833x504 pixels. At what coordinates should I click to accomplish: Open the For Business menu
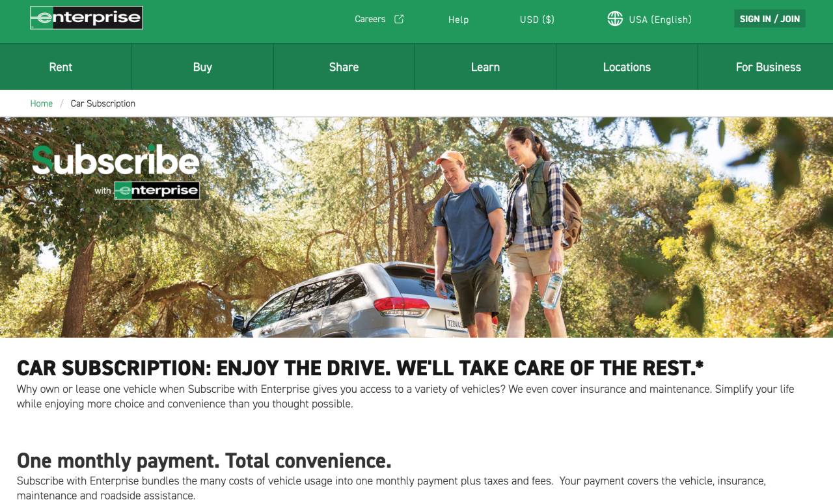(768, 67)
